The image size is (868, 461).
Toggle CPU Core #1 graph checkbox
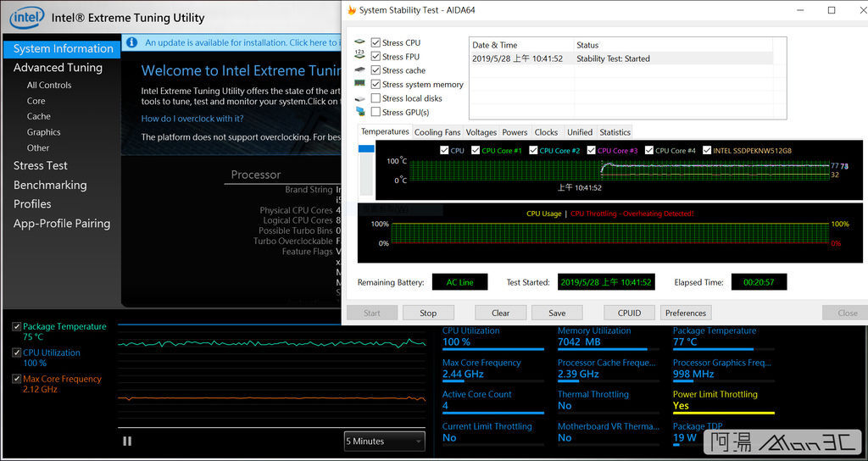[x=476, y=150]
